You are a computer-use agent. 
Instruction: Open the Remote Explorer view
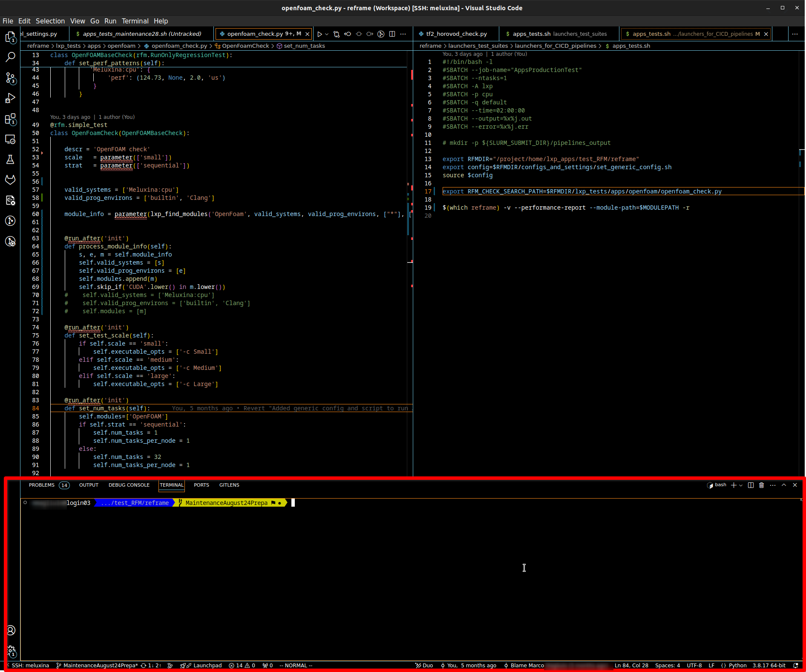[10, 139]
